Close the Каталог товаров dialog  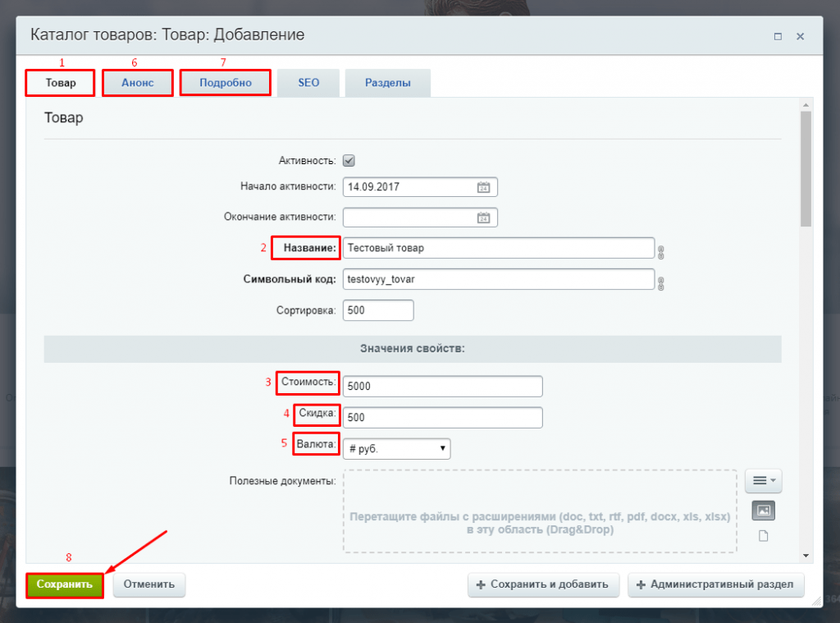[x=800, y=37]
